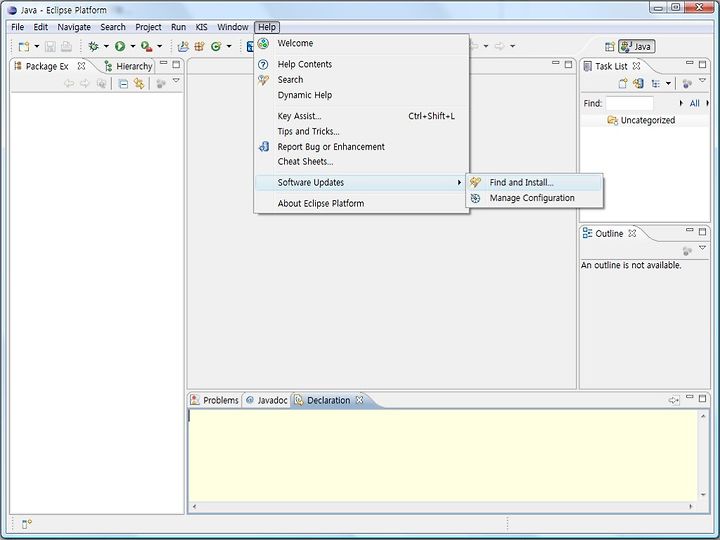Open the Navigate menu
Screen dimensions: 720x540
[74, 27]
